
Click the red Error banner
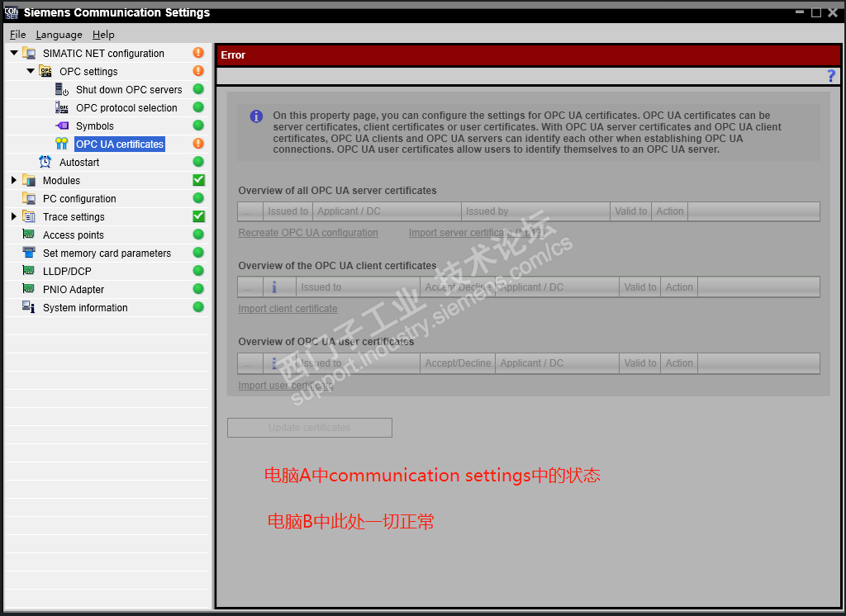point(529,55)
